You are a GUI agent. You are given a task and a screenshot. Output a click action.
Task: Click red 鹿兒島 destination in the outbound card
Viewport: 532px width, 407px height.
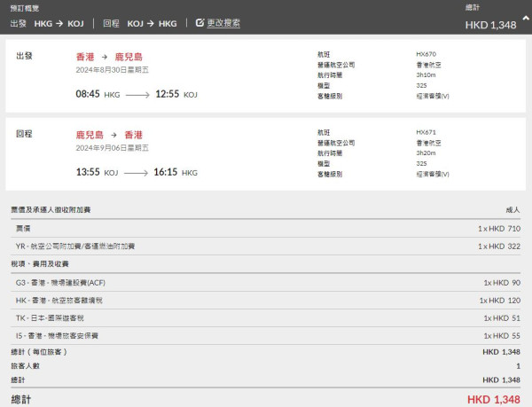pos(129,57)
